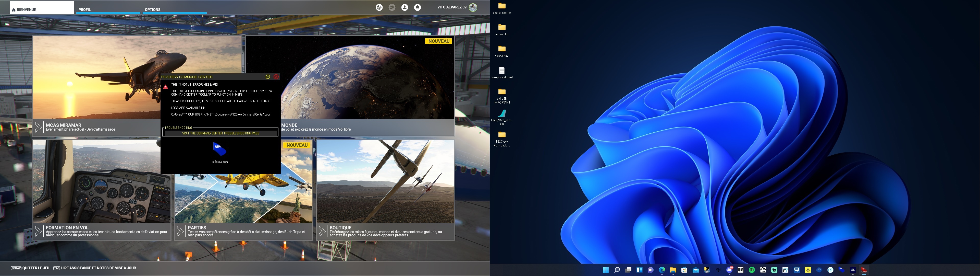Screen dimensions: 980x276
Task: Click LIRE ASSISTANCE ET NOTES DE MISE A JOUR
Action: [95, 268]
